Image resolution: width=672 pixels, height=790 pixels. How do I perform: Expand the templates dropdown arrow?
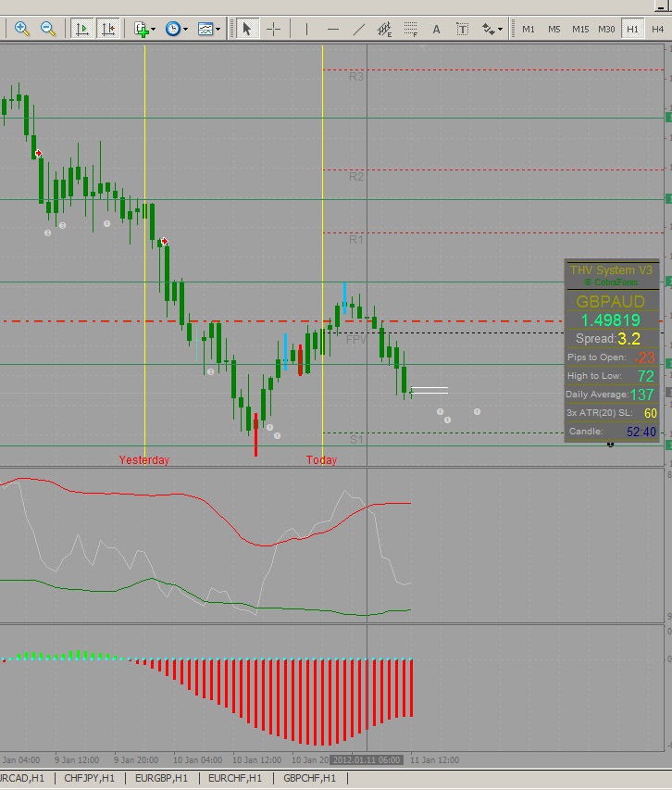click(218, 30)
